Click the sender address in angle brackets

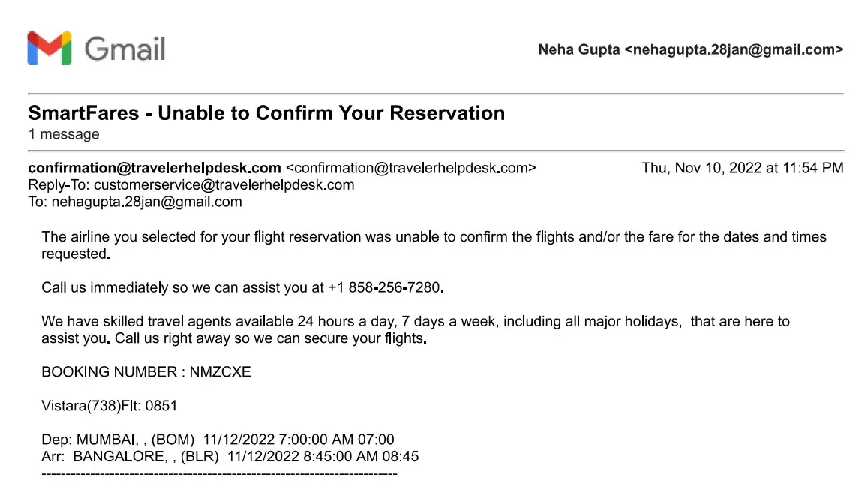411,168
